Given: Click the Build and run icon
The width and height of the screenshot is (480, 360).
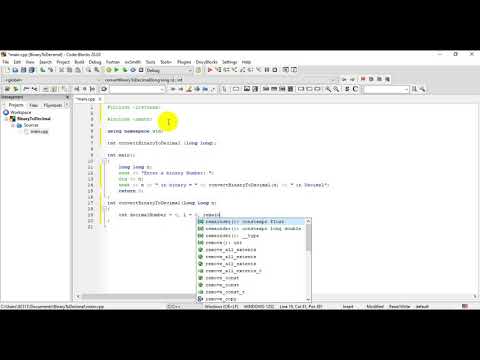Looking at the screenshot, I should click(x=125, y=70).
